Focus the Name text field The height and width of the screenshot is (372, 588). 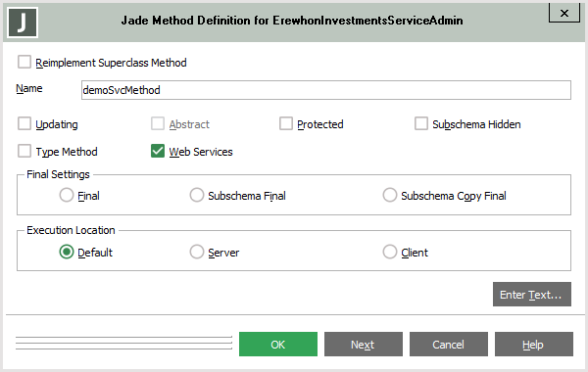pos(326,90)
